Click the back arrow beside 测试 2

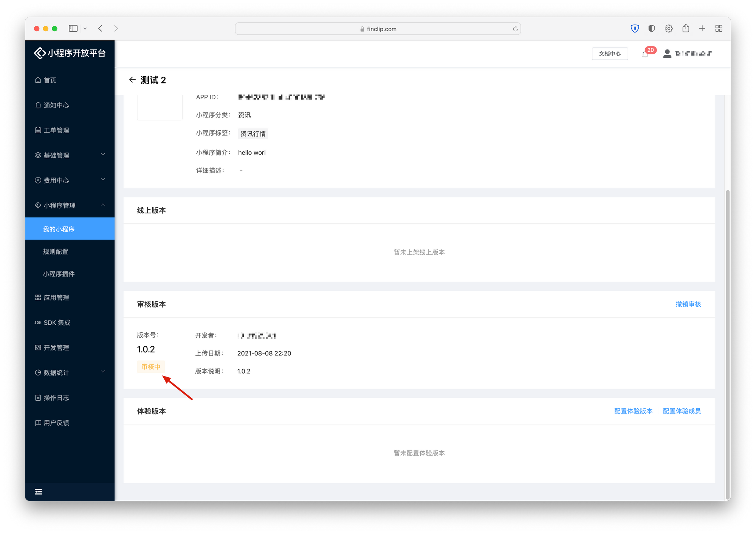tap(132, 80)
